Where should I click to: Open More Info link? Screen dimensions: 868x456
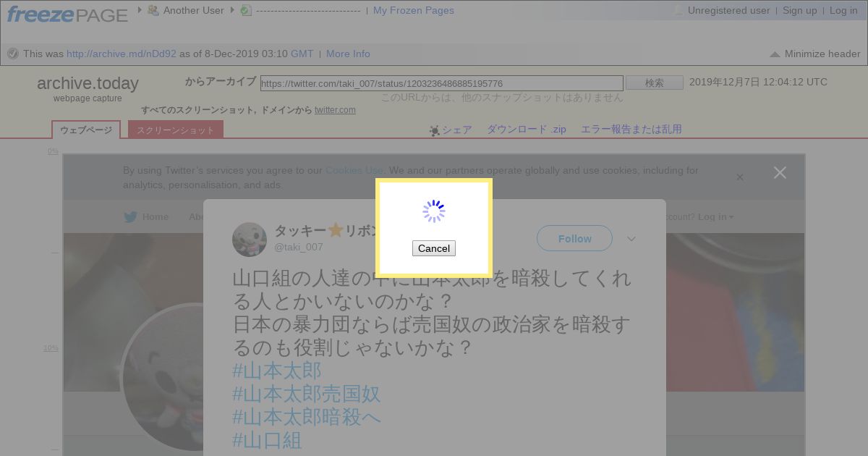pyautogui.click(x=348, y=54)
